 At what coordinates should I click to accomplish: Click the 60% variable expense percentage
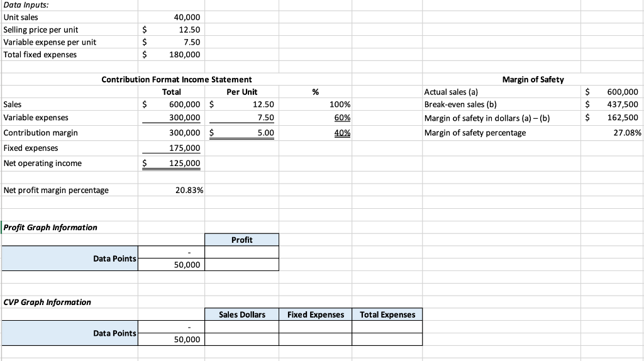(x=342, y=118)
